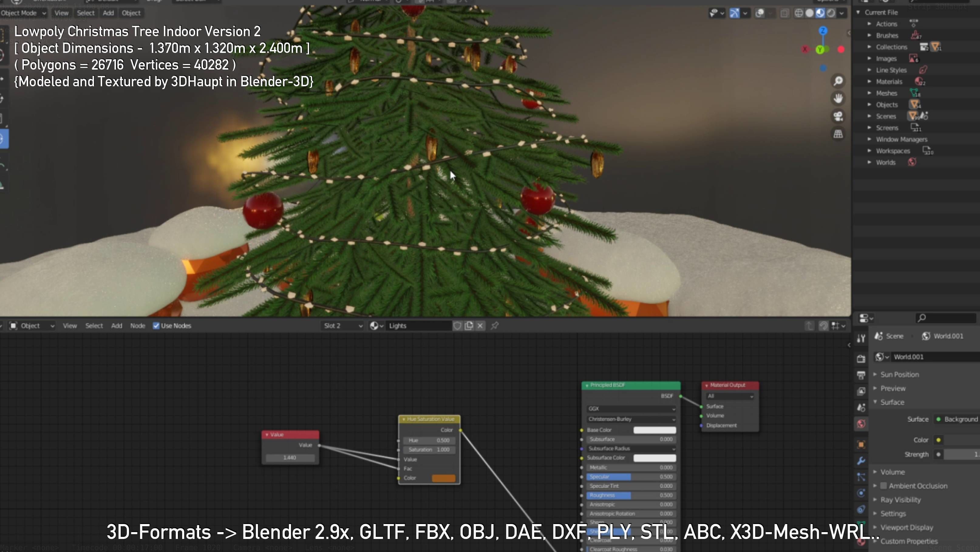Open node editor View menu
This screenshot has width=980, height=552.
click(70, 326)
